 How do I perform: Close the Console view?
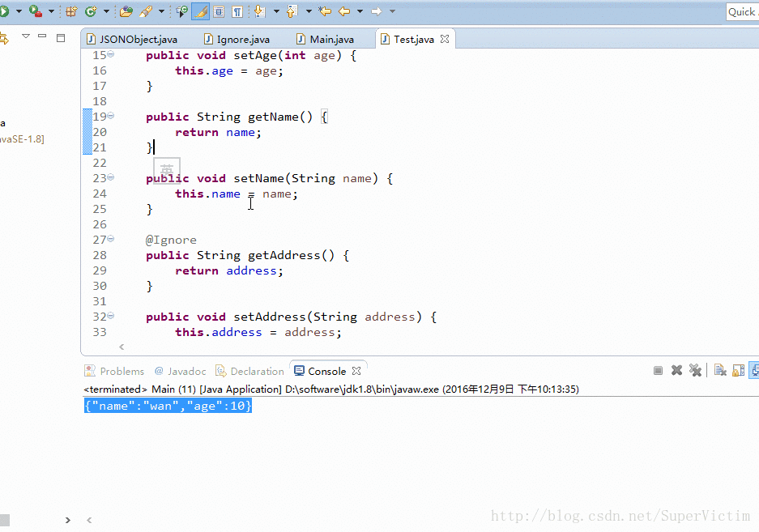coord(356,371)
